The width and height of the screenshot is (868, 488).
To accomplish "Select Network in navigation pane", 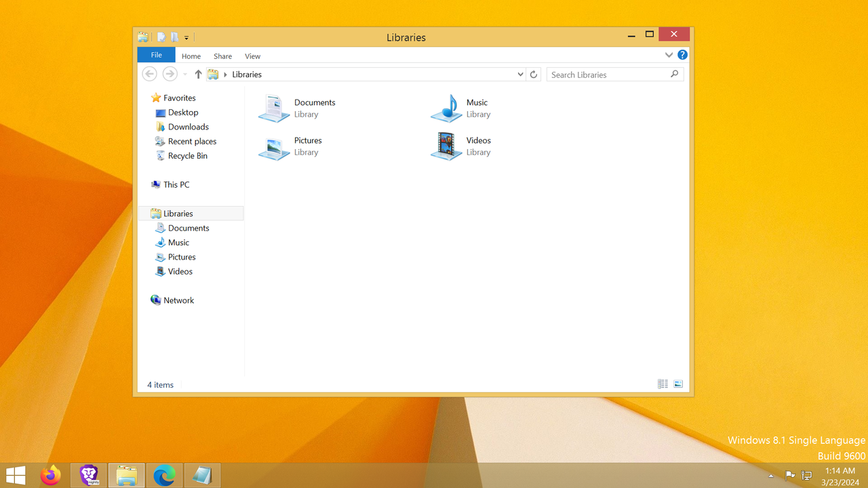I will click(172, 300).
